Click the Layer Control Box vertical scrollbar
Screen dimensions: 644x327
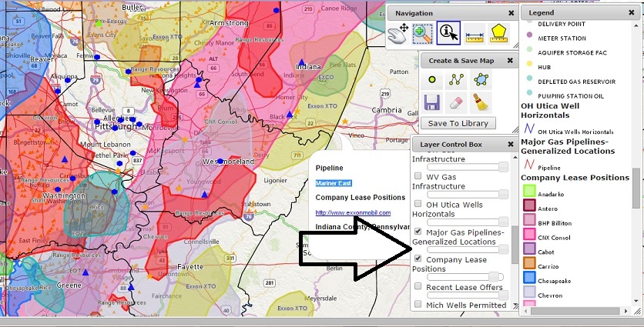515,245
